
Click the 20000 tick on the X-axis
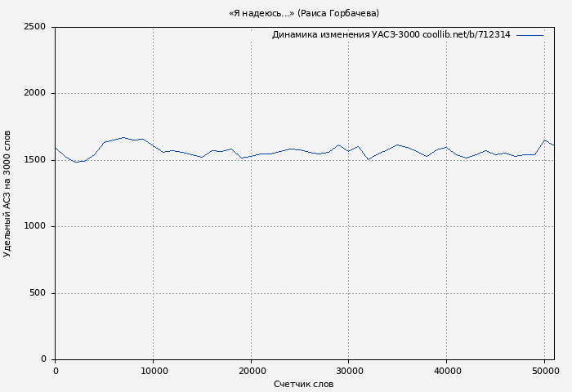pos(251,371)
